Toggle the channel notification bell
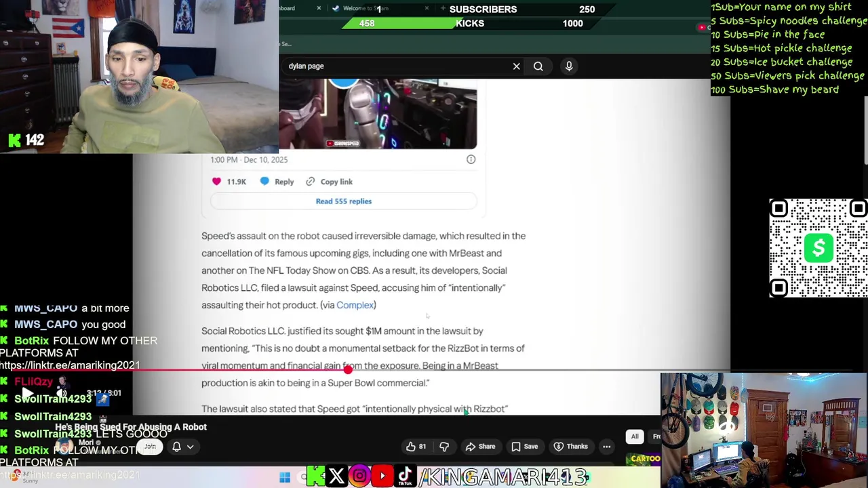The height and width of the screenshot is (488, 868). point(176,447)
